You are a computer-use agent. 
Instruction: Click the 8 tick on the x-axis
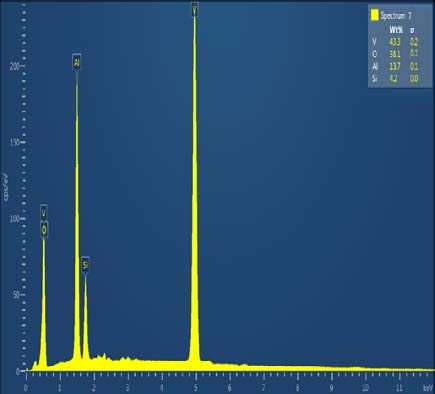[297, 388]
